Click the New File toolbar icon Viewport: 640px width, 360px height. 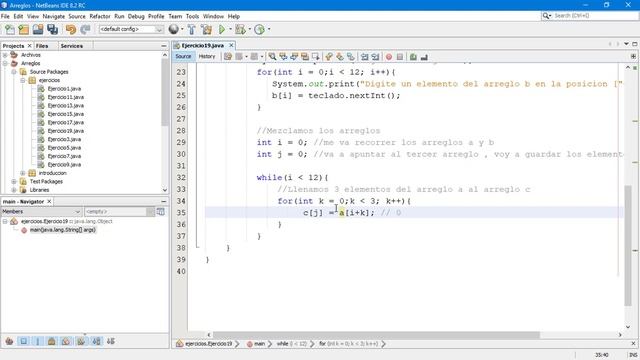[10, 29]
